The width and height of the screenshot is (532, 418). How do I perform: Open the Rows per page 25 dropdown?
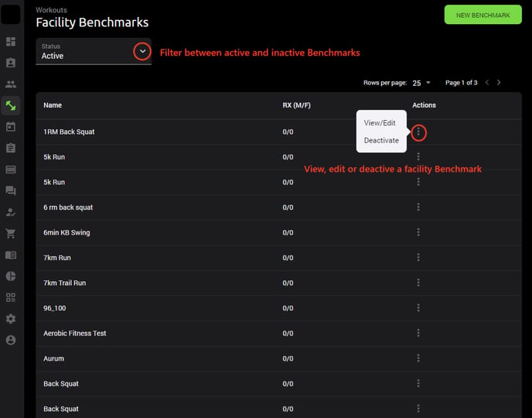tap(421, 83)
